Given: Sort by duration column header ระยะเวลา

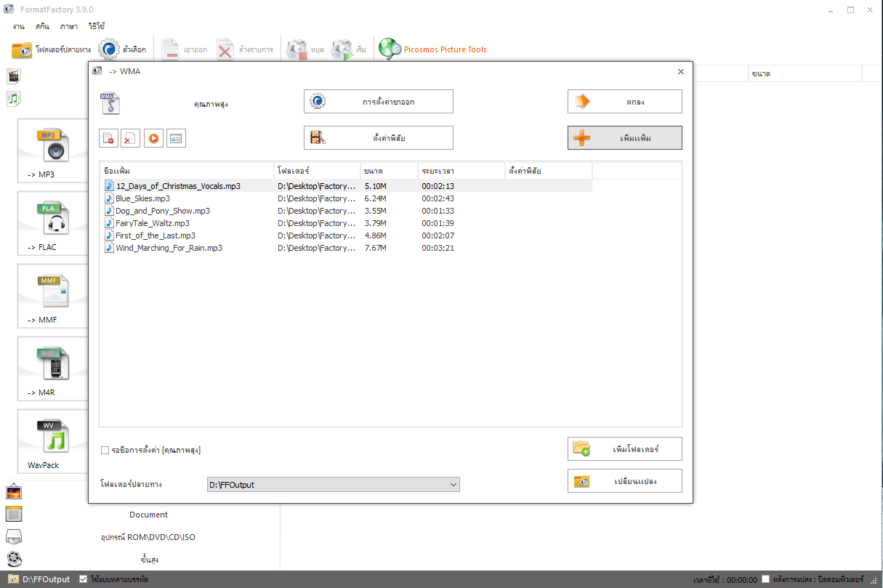Looking at the screenshot, I should 461,171.
